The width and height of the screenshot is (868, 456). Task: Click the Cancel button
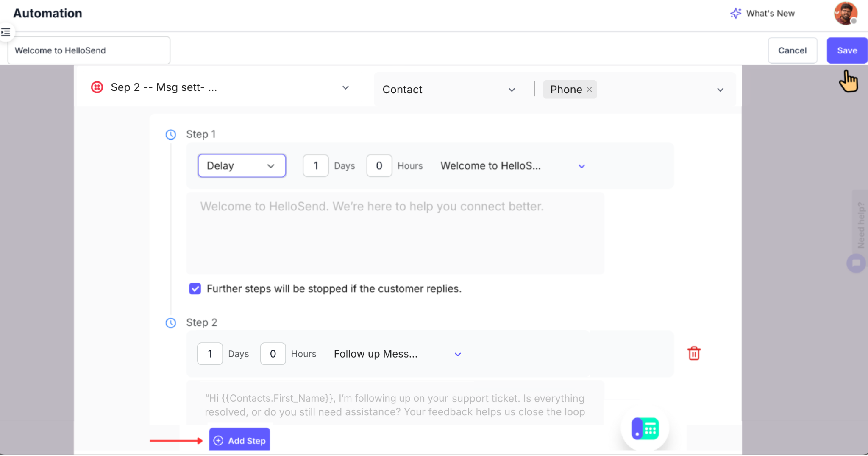[792, 50]
